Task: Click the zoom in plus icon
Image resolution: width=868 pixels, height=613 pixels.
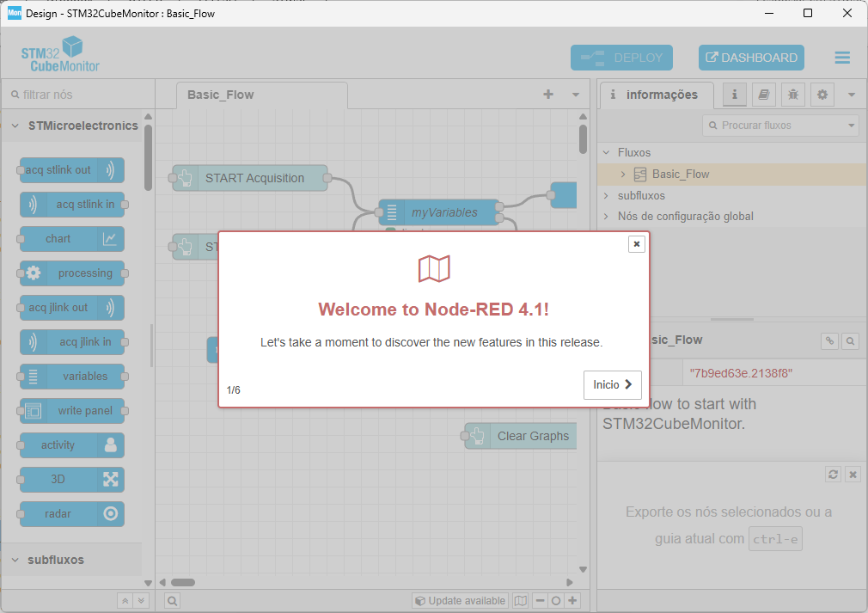Action: [x=573, y=601]
